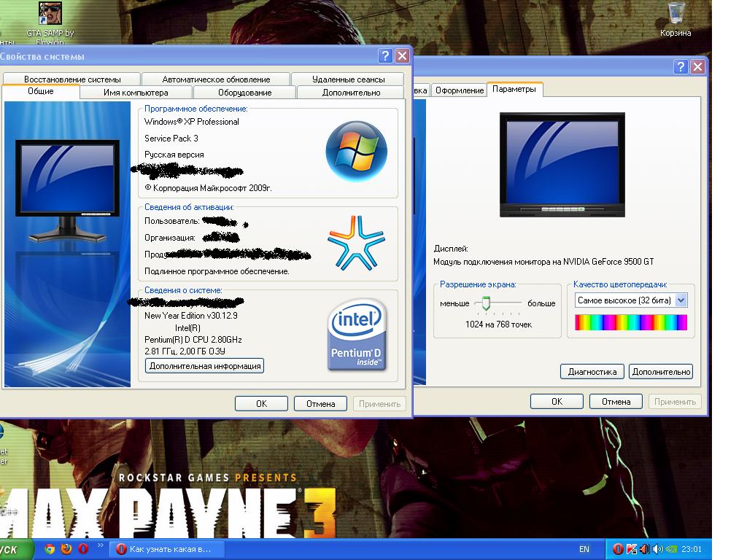
Task: Click the text Windows® XP Professional
Action: pos(192,122)
